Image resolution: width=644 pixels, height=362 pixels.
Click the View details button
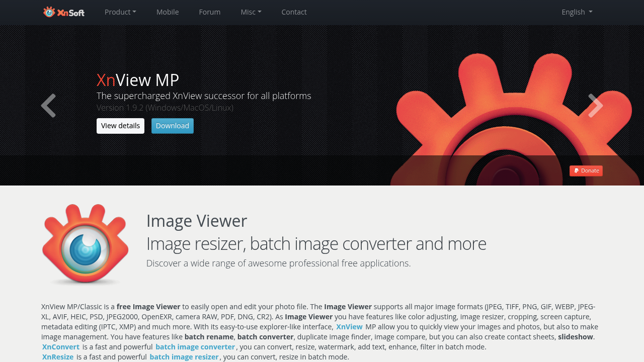120,126
